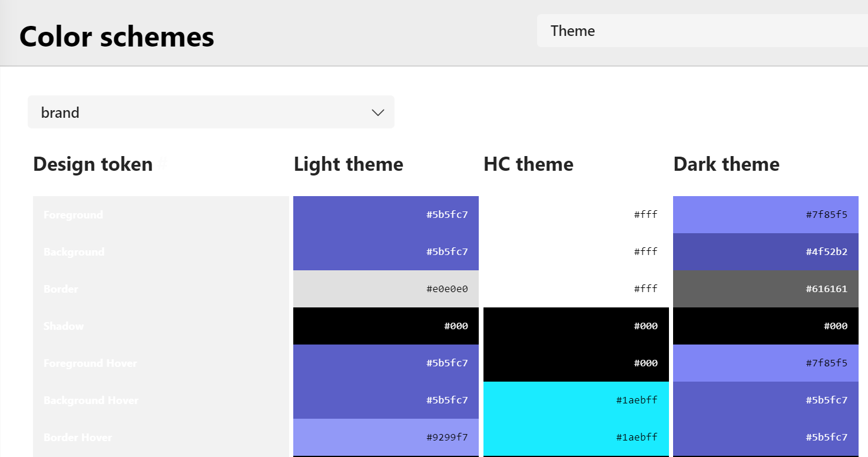Click the #5b5fc7 Foreground swatch in Light theme
Viewport: 868px width, 457px height.
click(386, 214)
